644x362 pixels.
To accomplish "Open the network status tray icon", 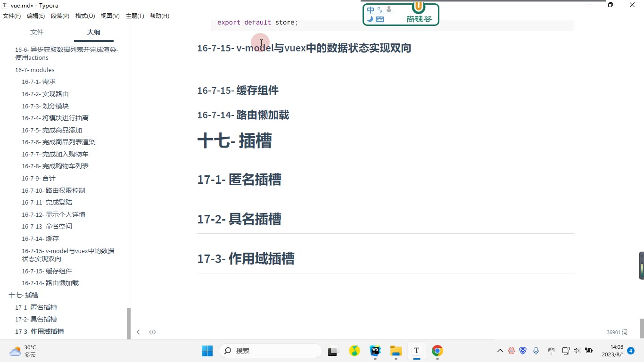I will click(x=566, y=351).
